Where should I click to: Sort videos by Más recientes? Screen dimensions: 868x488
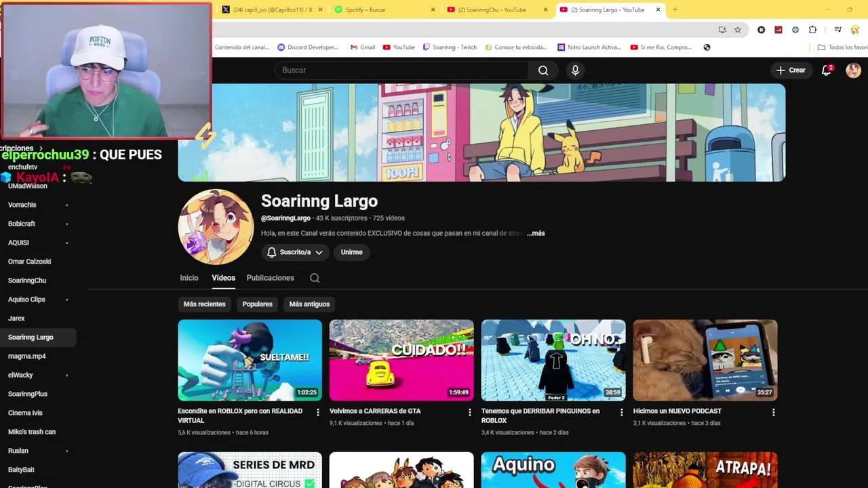(x=204, y=304)
